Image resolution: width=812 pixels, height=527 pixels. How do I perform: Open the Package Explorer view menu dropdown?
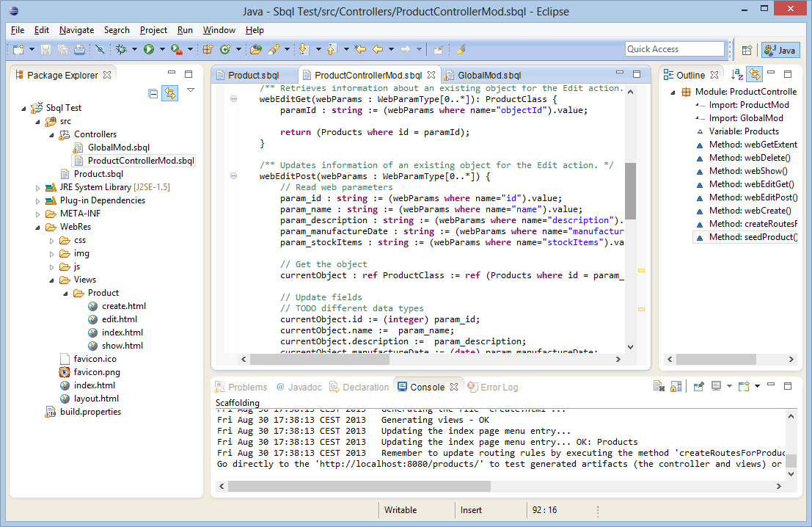pos(191,90)
